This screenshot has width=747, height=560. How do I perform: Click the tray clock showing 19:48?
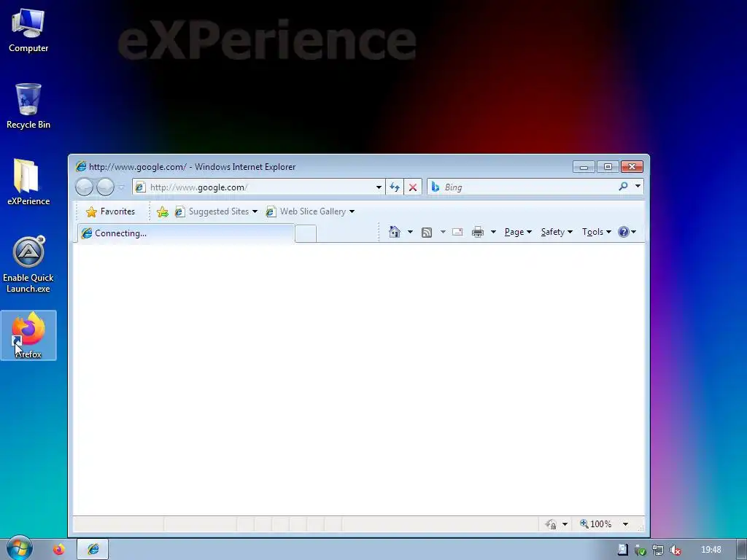[x=711, y=550]
